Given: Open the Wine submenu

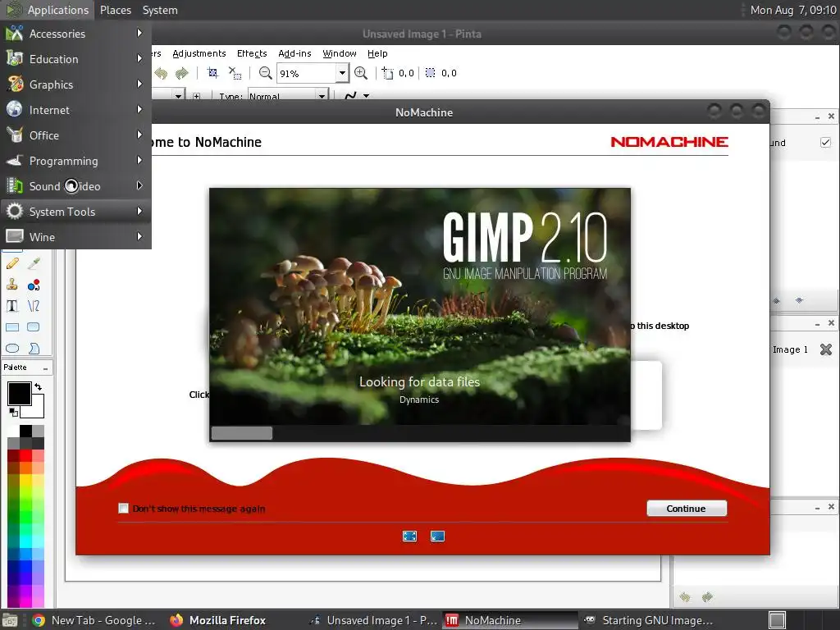Looking at the screenshot, I should click(x=75, y=237).
